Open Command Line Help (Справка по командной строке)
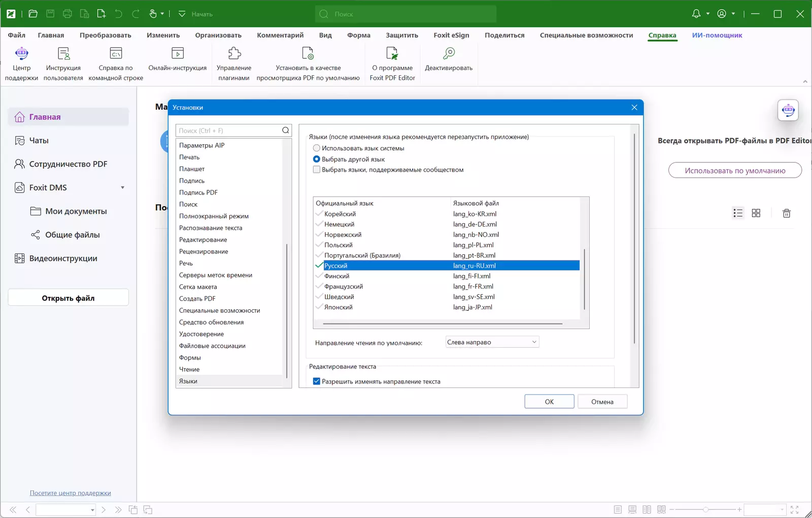This screenshot has height=518, width=812. coord(116,53)
